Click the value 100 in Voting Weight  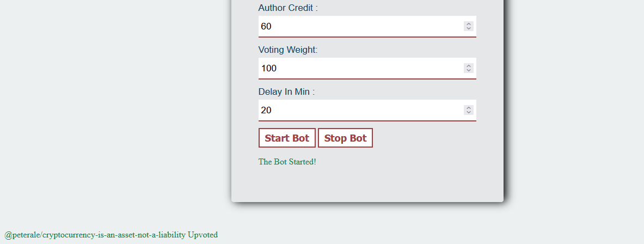point(268,68)
